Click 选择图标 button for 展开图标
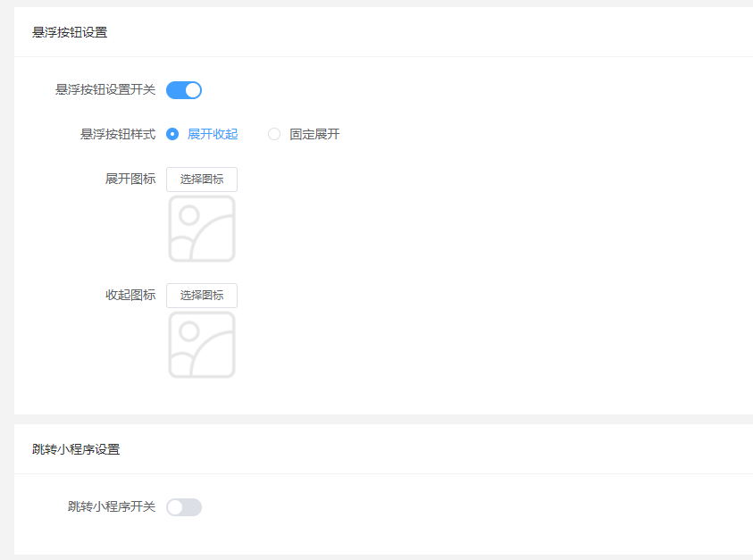 [202, 180]
